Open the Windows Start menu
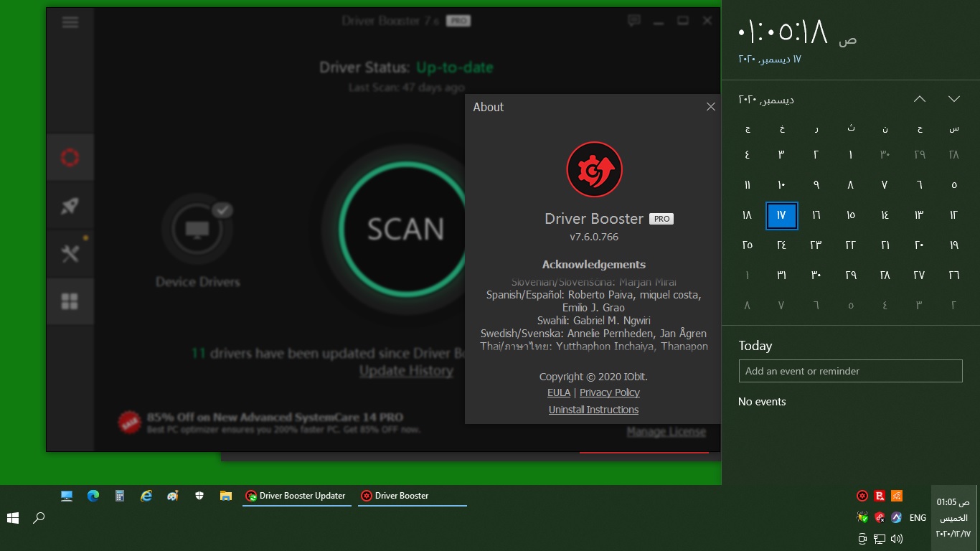Image resolution: width=980 pixels, height=551 pixels. 13,517
